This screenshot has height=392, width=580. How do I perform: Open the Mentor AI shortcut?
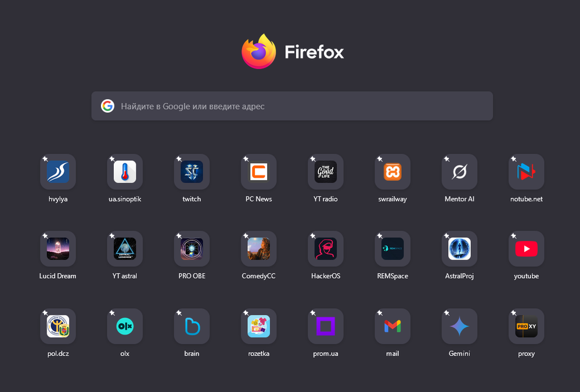click(459, 172)
